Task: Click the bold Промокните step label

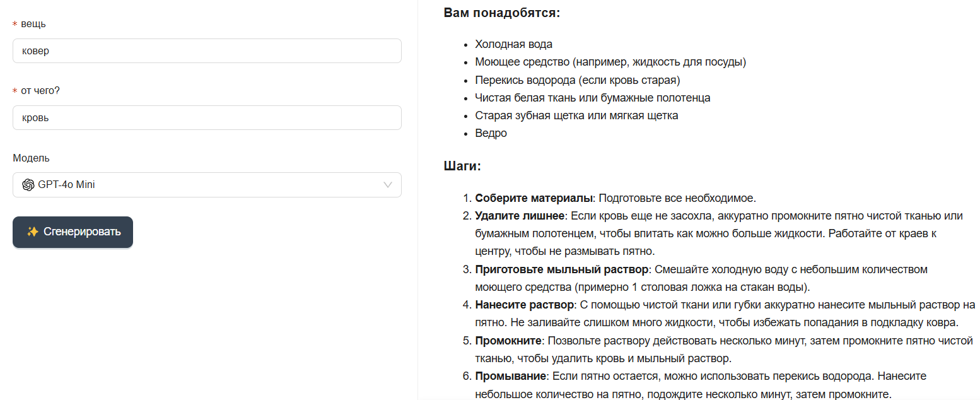Action: 510,339
